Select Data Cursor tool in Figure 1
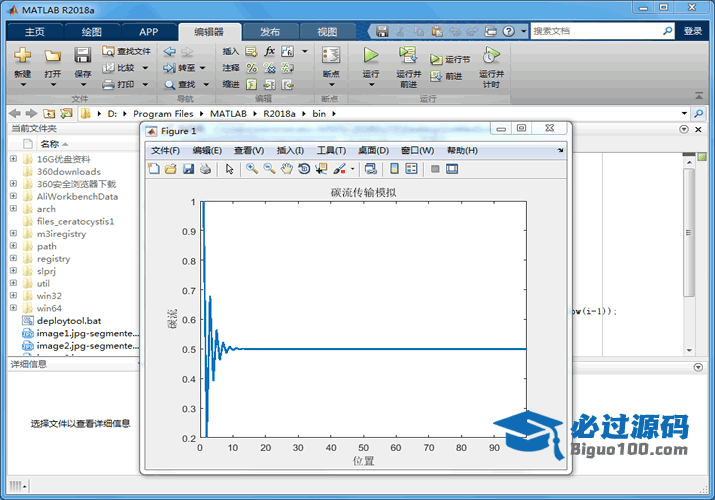 point(321,169)
